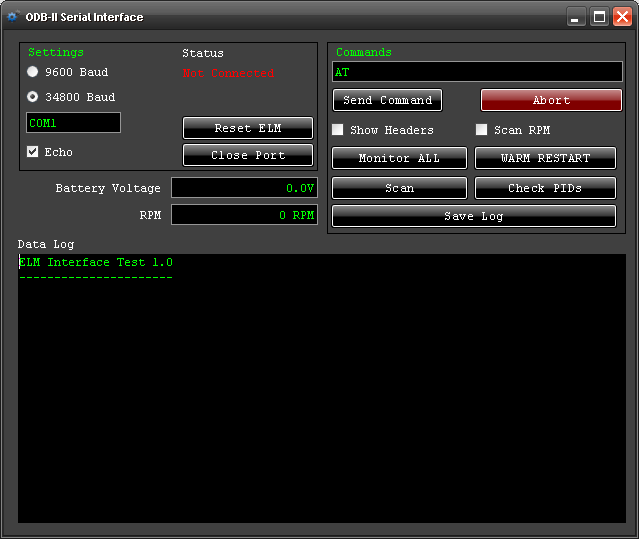Click the Battery Voltage 0.0V field
This screenshot has height=539, width=639.
pyautogui.click(x=245, y=188)
